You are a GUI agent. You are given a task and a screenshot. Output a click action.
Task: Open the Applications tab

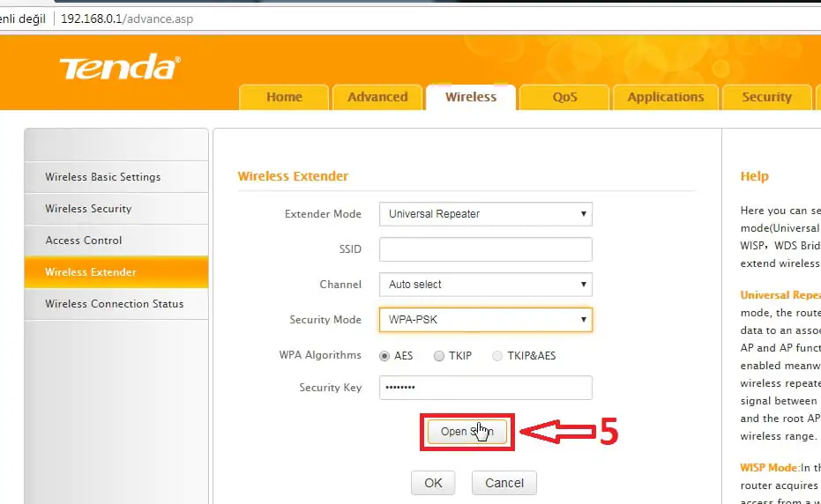(666, 97)
